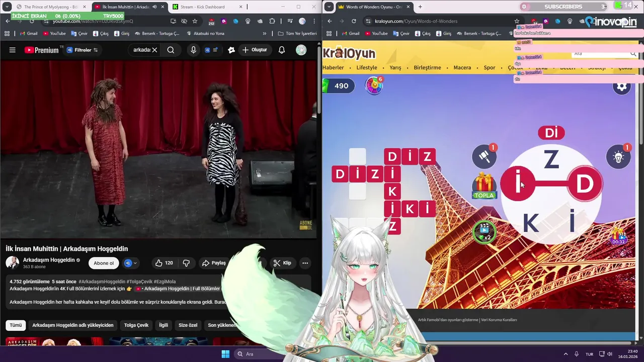Use the lightbulb hint in the game
This screenshot has height=362, width=644.
tap(619, 156)
